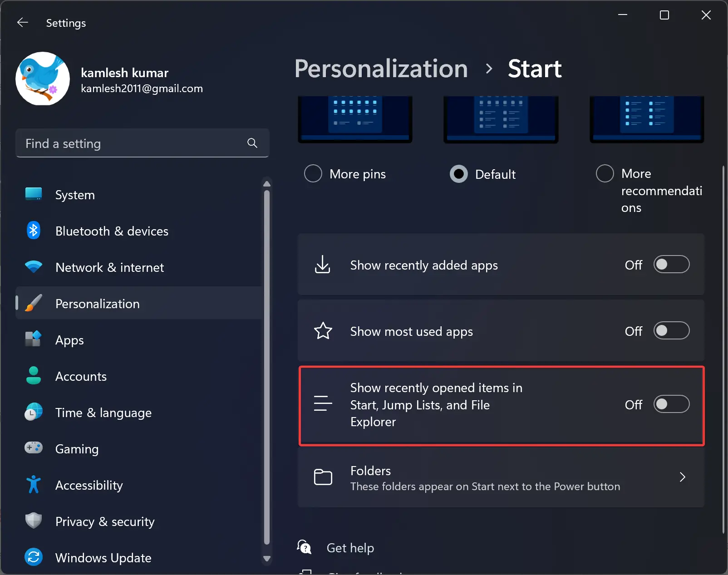Screen dimensions: 728x575
Task: Turn on Show most used apps
Action: [672, 331]
